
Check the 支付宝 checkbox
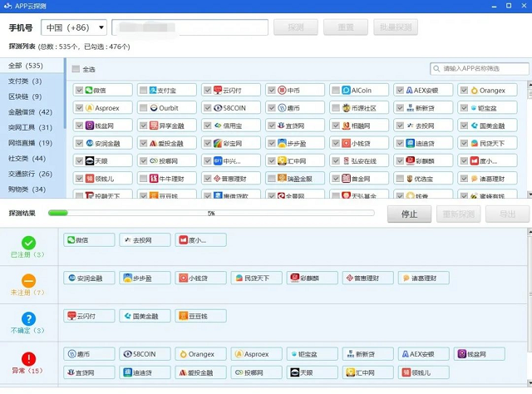point(144,91)
